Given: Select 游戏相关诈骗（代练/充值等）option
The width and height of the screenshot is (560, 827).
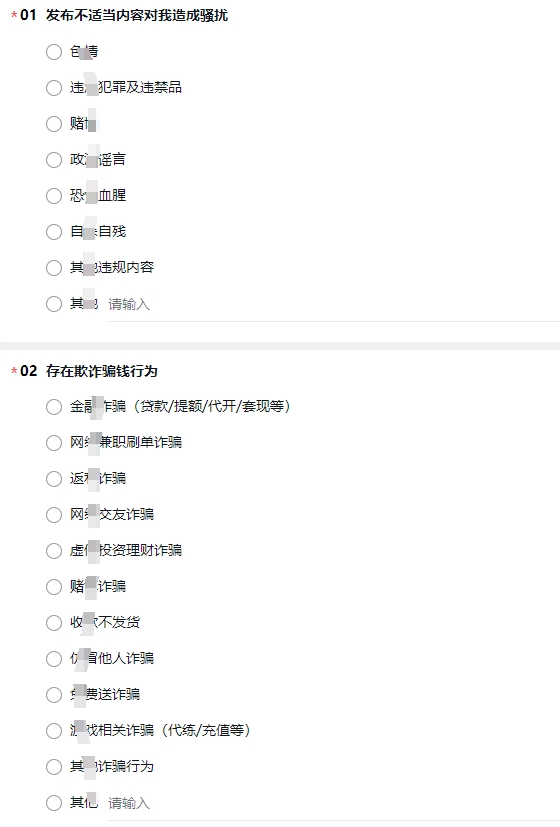Looking at the screenshot, I should pos(54,731).
